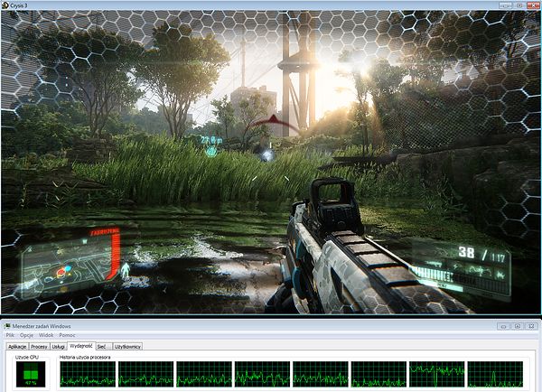Screen dimensions: 542x392
Task: Click the CPU history graph with a single tall spike
Action: [495, 374]
